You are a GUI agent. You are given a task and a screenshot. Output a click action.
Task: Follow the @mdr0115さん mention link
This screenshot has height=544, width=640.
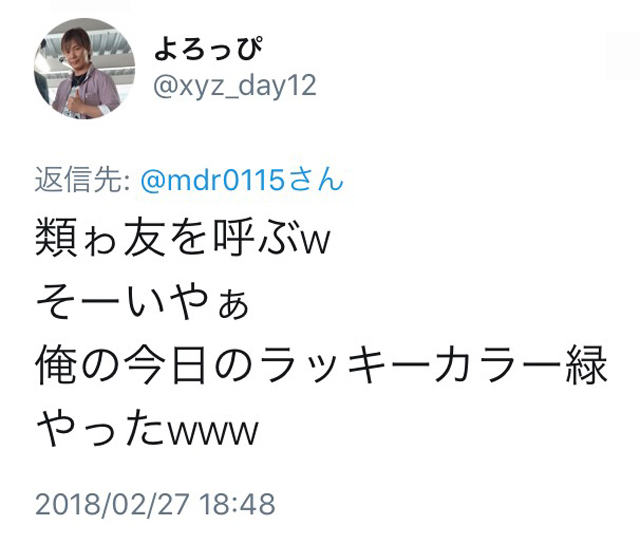click(x=242, y=180)
